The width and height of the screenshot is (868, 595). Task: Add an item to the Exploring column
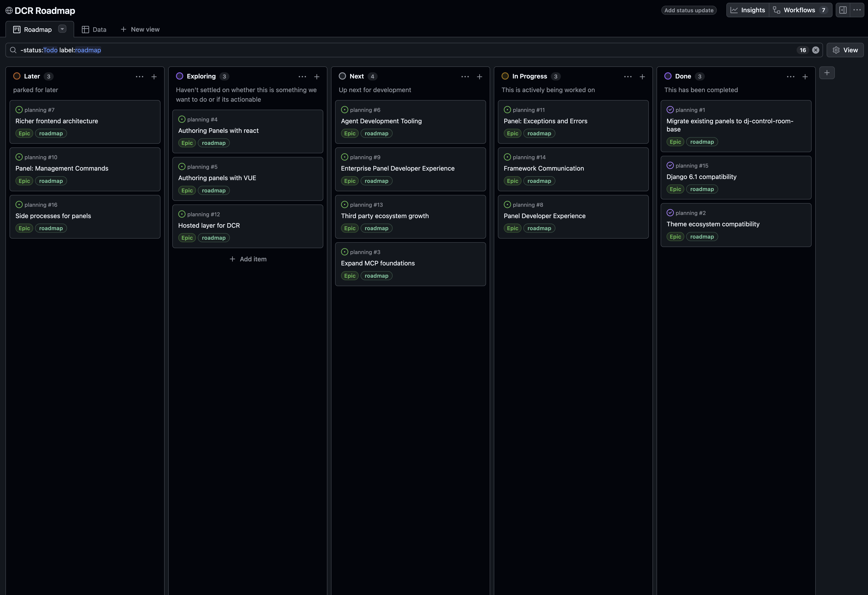tap(317, 77)
